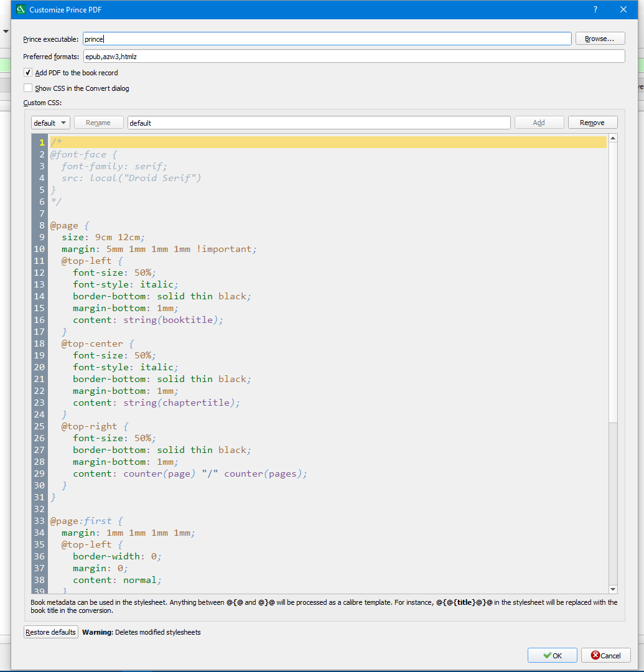The width and height of the screenshot is (644, 672).
Task: Remove the current stylesheet
Action: click(592, 123)
